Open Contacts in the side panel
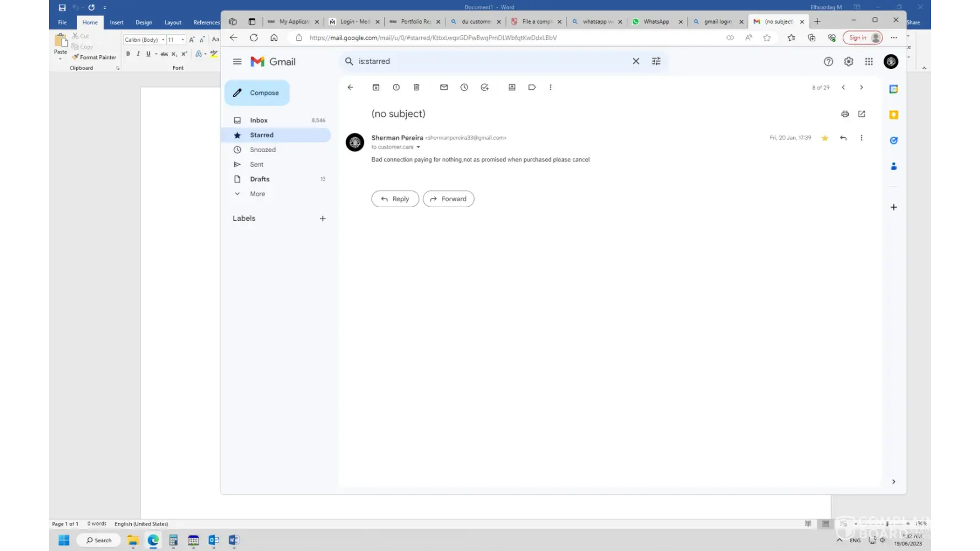Viewport: 980px width, 551px height. click(894, 166)
